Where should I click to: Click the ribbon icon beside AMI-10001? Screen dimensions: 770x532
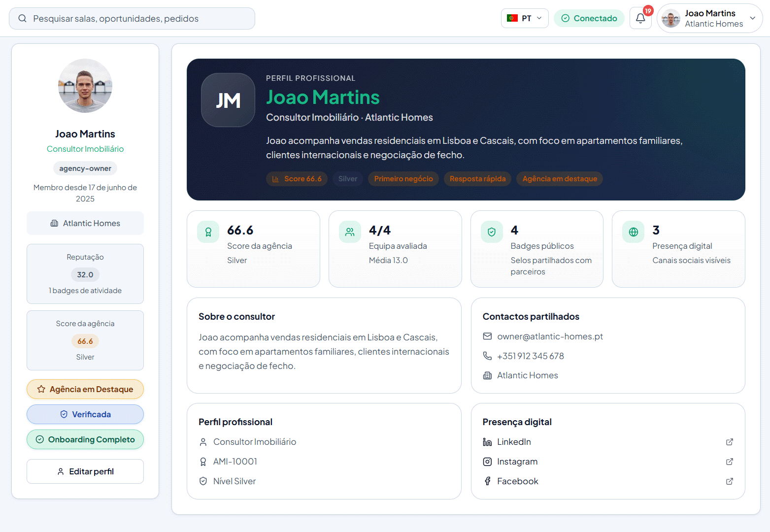[x=203, y=462]
